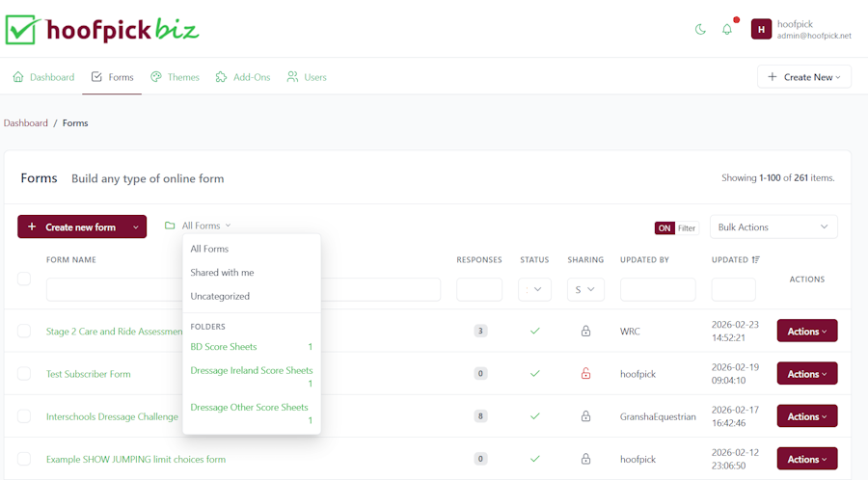868x480 pixels.
Task: Open Actions menu for Stage 2 Care row
Action: click(x=807, y=332)
